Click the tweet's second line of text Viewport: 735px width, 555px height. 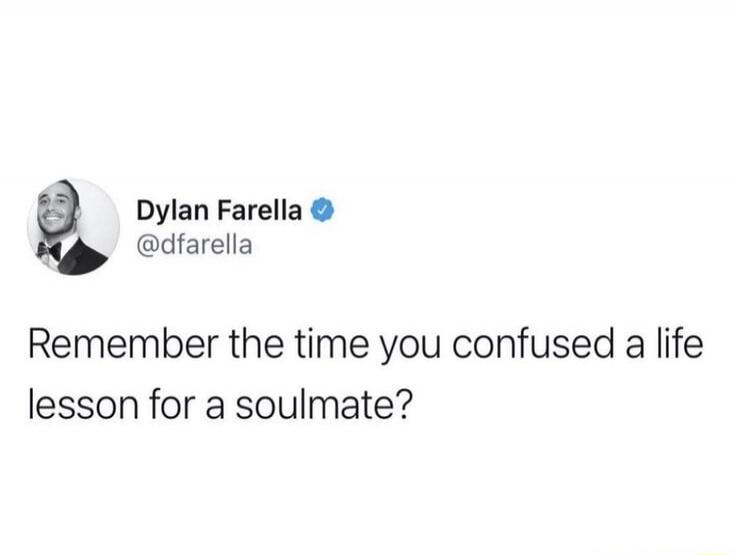tap(220, 405)
